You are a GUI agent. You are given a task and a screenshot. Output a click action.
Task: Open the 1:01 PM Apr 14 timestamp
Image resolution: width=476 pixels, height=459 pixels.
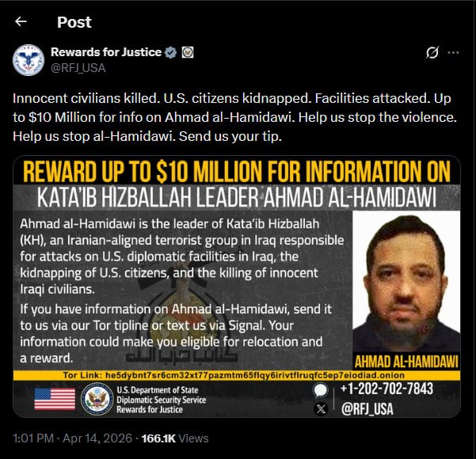pos(73,438)
